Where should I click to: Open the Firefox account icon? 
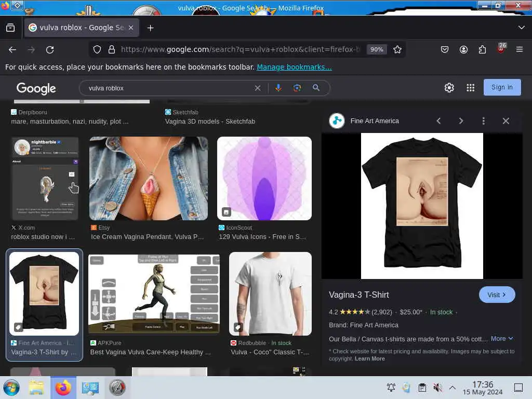pos(463,49)
